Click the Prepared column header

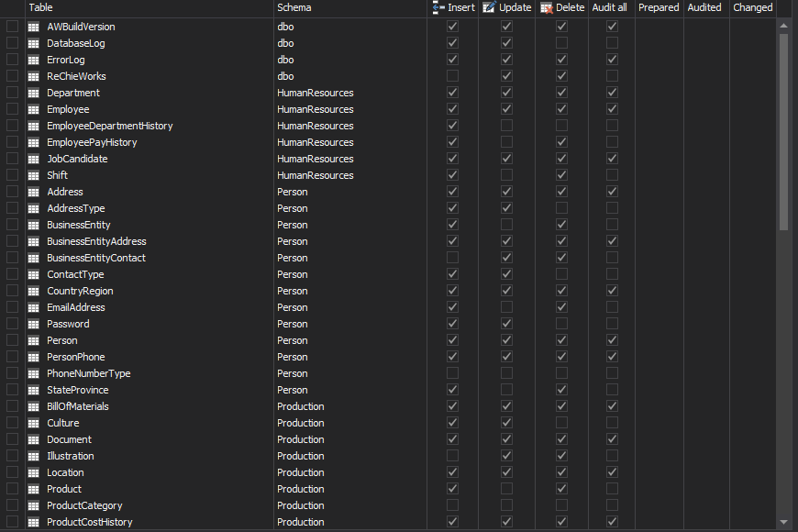[659, 7]
